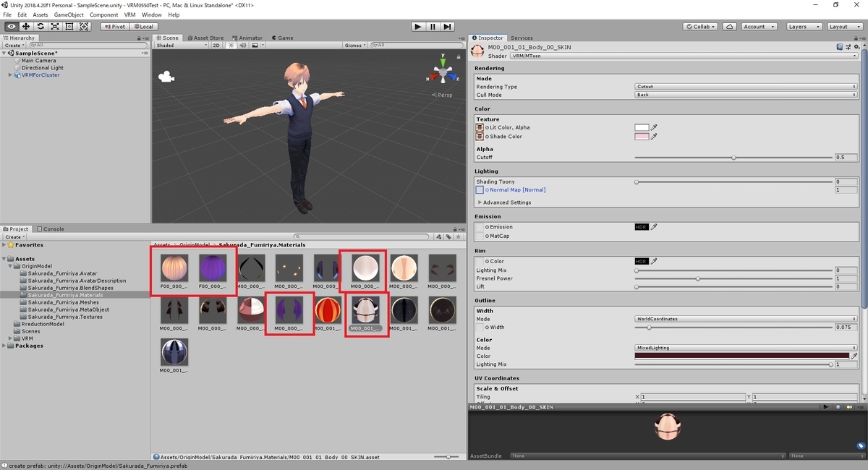
Task: Click the Shade Color pink swatch
Action: (642, 136)
